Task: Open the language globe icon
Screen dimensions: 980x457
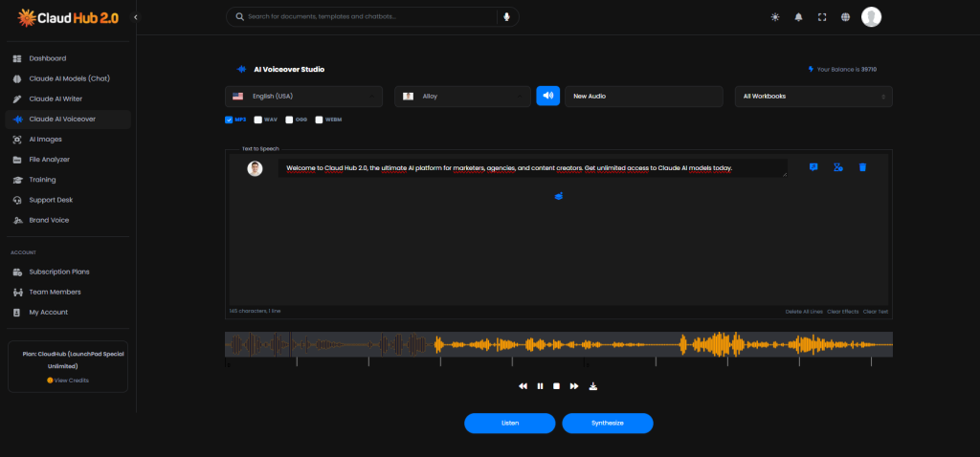Action: point(846,17)
